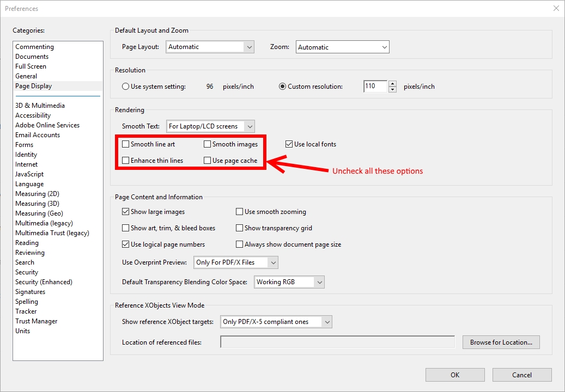Click Browse for Location button
This screenshot has height=392, width=565.
[x=501, y=342]
